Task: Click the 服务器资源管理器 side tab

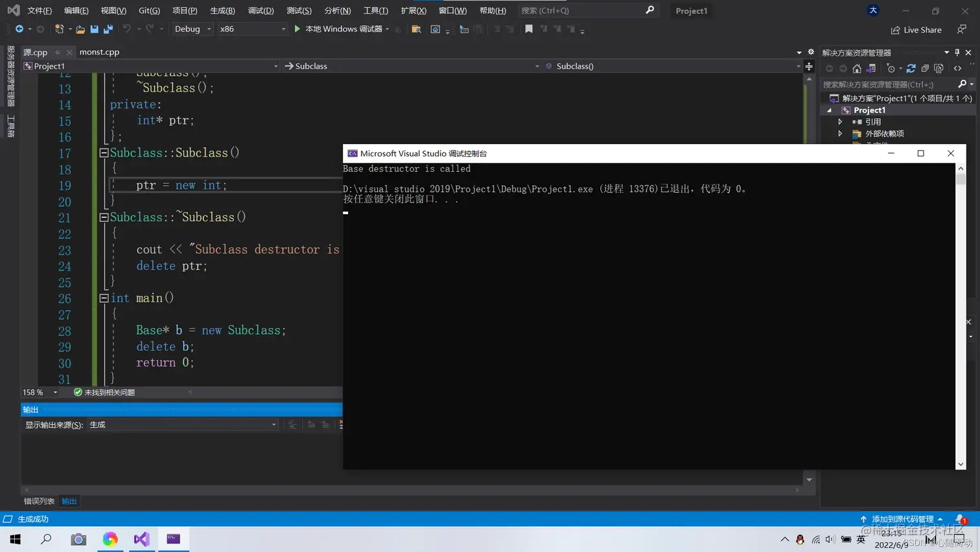Action: (10, 76)
